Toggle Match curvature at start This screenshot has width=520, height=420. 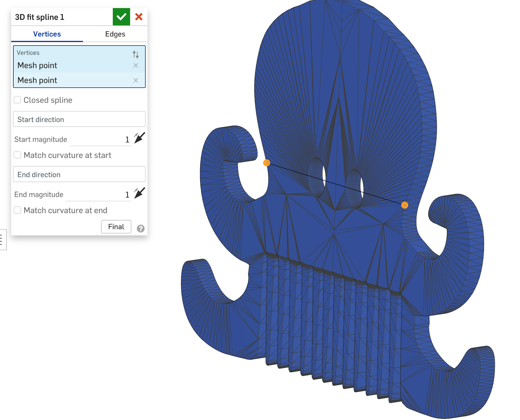[18, 155]
